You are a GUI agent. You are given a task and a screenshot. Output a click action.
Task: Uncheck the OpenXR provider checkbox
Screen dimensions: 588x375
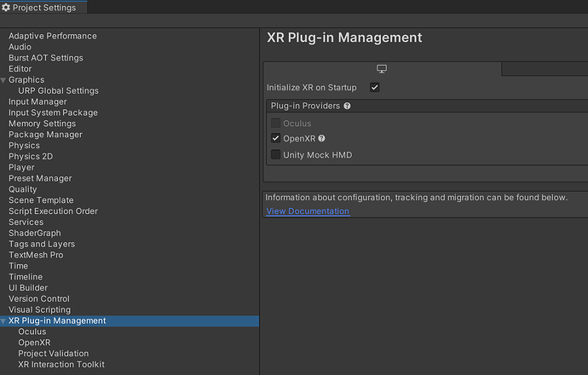[275, 138]
